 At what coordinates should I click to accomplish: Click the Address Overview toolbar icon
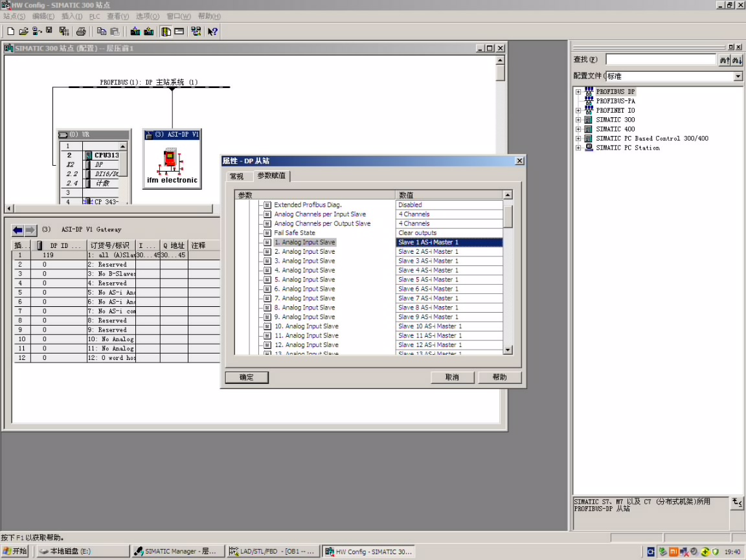click(179, 32)
